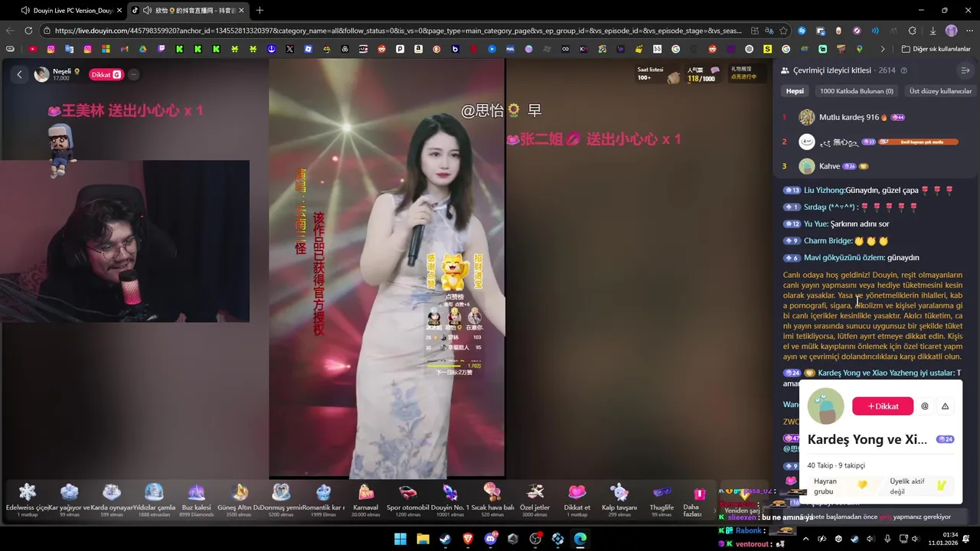Click the report warning triangle on profile card

(945, 406)
